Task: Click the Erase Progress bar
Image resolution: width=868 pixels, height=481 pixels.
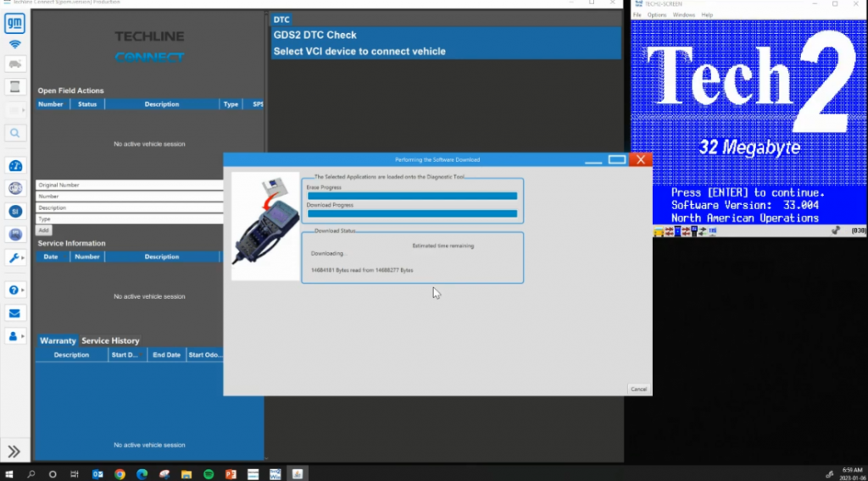Action: (x=413, y=196)
